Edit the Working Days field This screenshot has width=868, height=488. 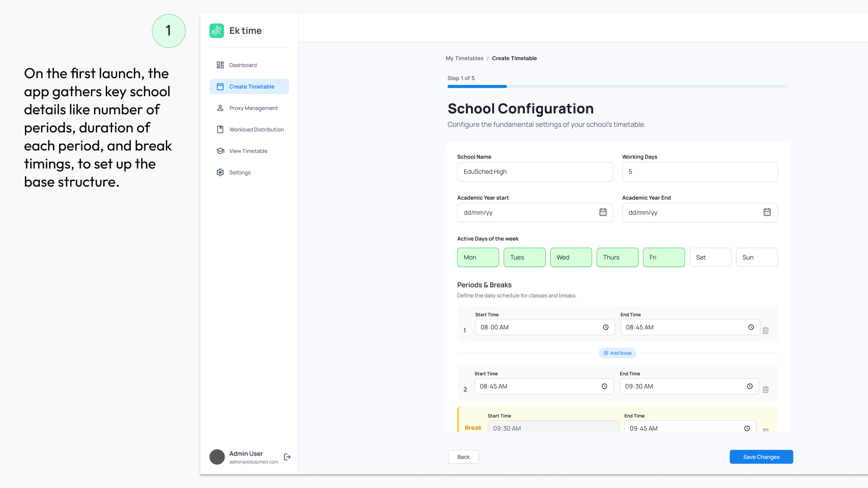click(x=700, y=172)
